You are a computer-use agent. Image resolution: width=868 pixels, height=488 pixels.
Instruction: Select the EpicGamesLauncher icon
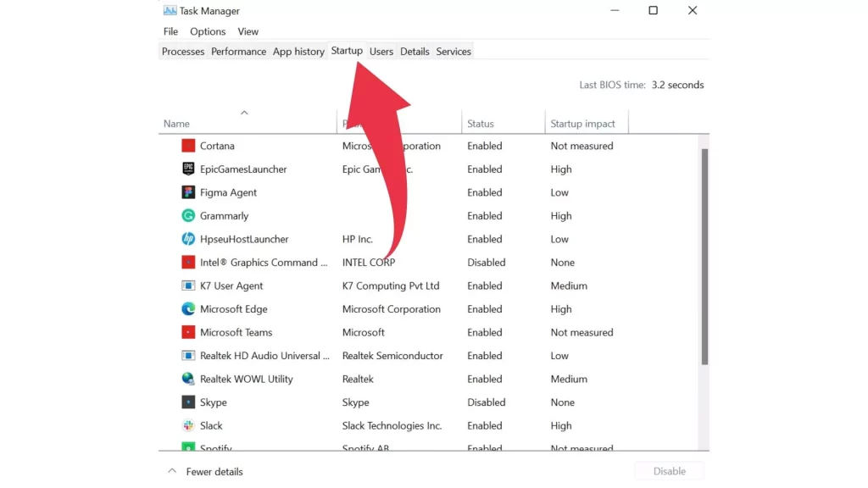click(x=188, y=169)
